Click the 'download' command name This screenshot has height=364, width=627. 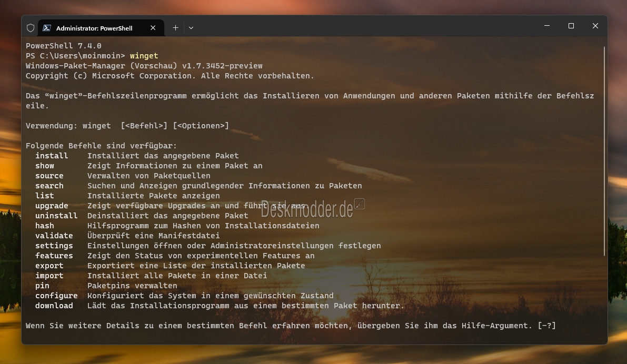54,306
